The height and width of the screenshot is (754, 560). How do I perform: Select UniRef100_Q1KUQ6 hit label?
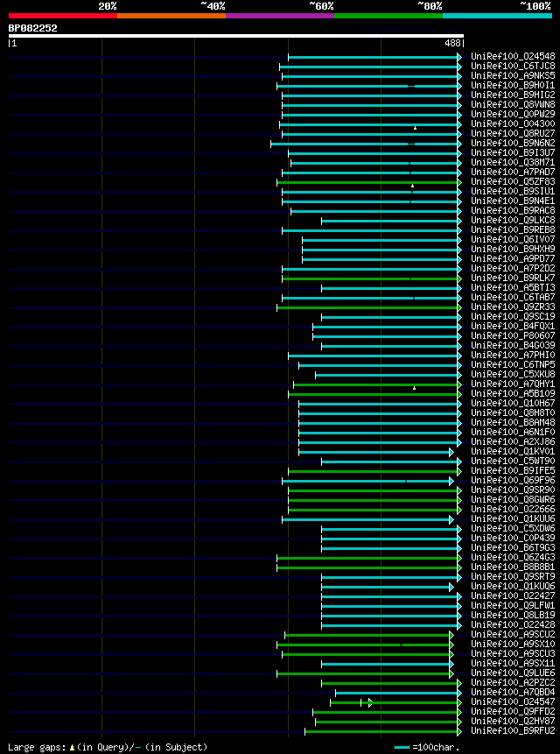coord(513,586)
